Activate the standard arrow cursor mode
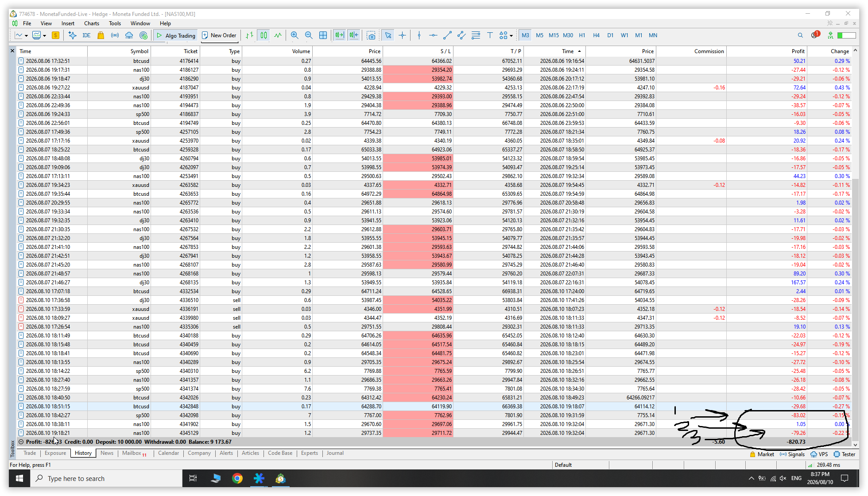This screenshot has width=868, height=496. [x=388, y=35]
